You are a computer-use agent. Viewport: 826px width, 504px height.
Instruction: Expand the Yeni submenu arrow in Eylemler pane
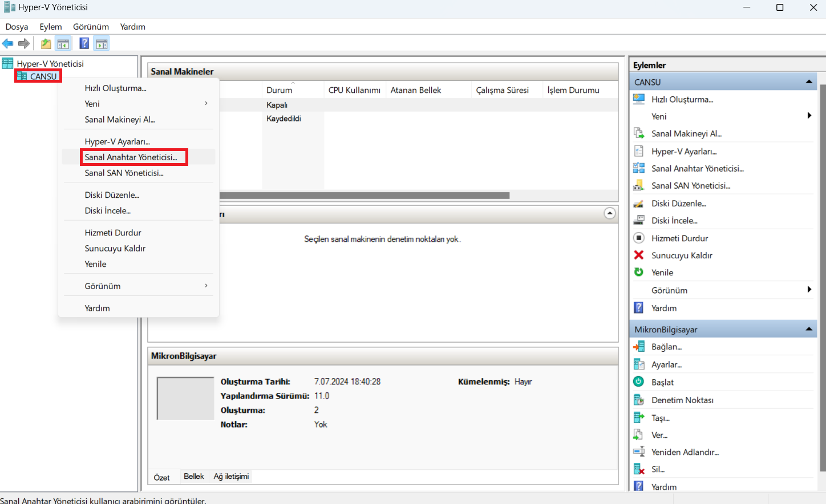809,116
